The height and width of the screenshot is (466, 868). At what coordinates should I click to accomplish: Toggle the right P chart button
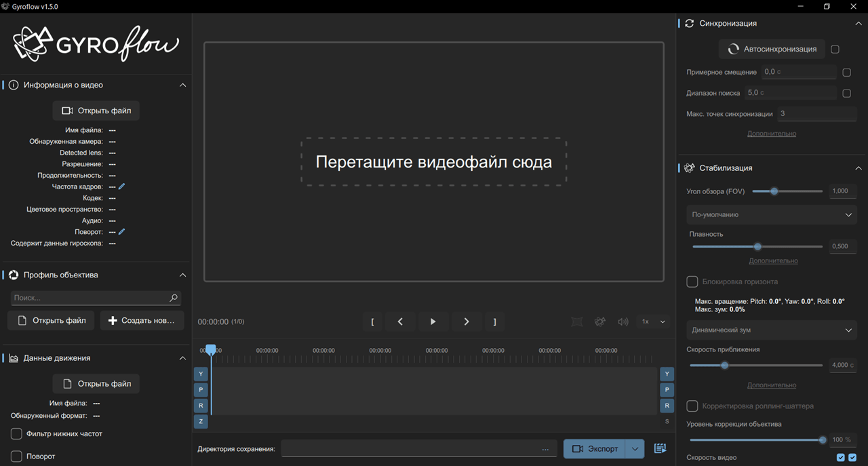pyautogui.click(x=667, y=389)
